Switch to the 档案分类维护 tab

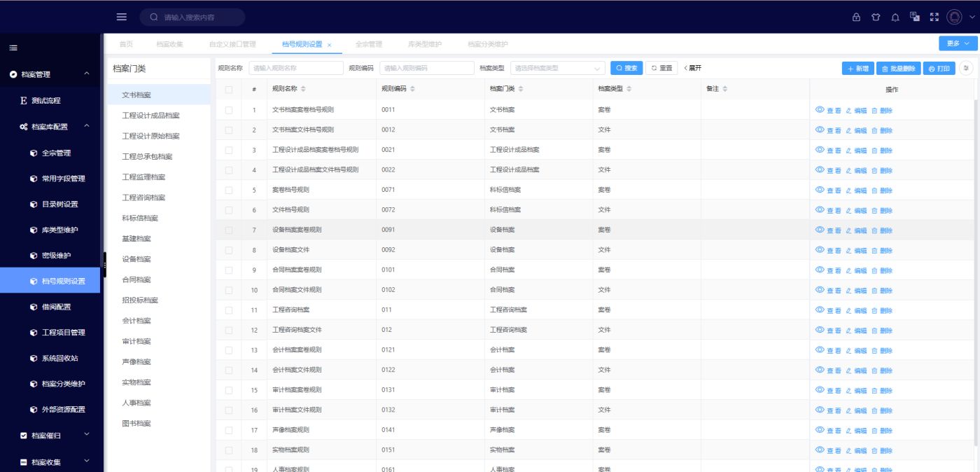tap(488, 44)
